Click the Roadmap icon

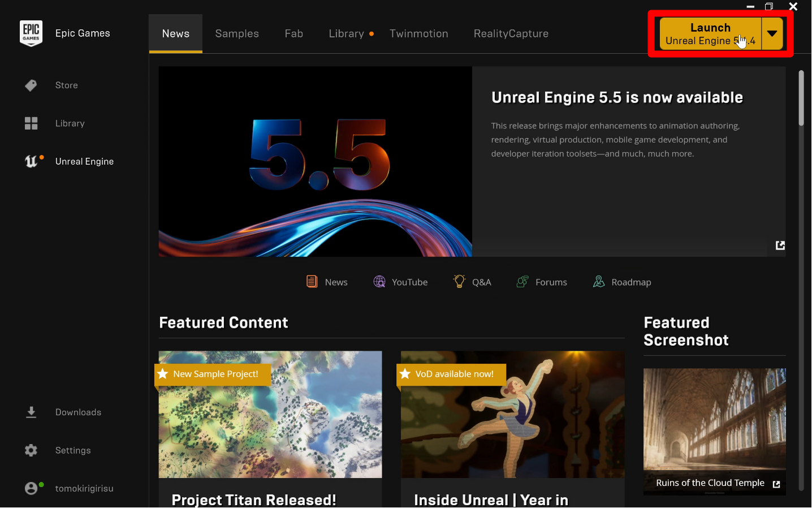point(599,282)
